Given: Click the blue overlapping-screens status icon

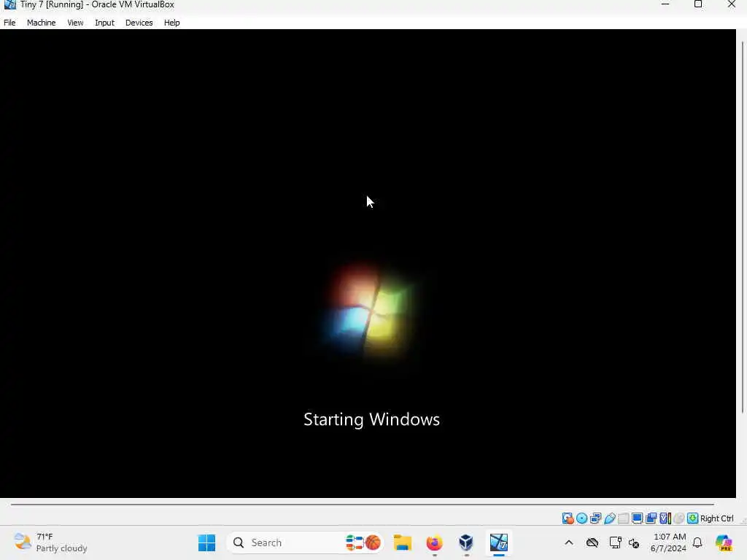Looking at the screenshot, I should coord(651,518).
